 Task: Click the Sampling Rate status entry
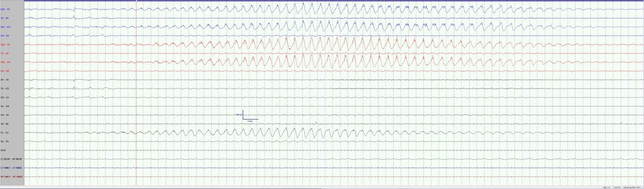(632, 187)
